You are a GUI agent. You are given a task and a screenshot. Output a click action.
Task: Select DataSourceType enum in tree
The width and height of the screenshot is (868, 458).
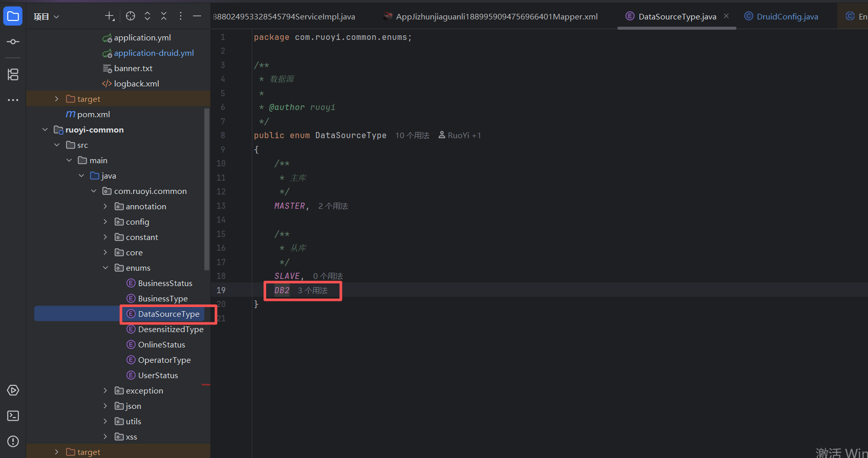163,314
